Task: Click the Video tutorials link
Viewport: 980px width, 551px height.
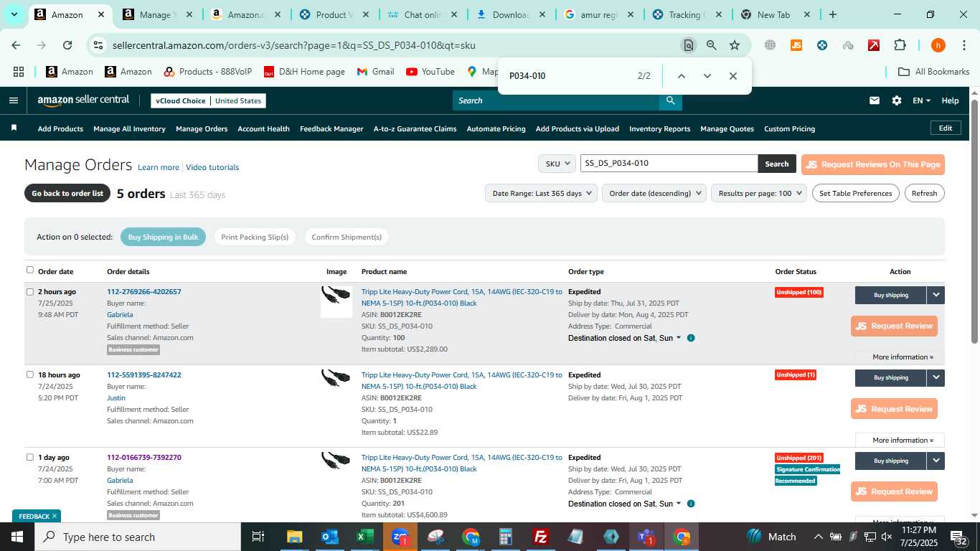Action: point(212,167)
